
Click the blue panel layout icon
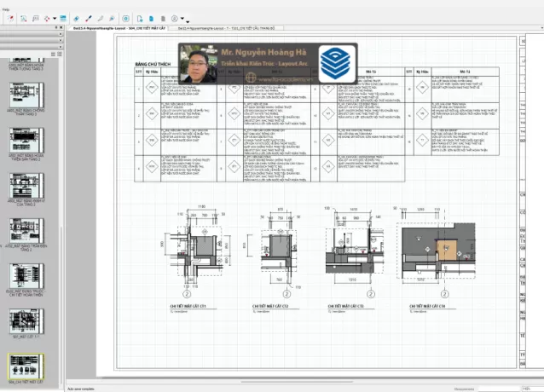click(63, 19)
